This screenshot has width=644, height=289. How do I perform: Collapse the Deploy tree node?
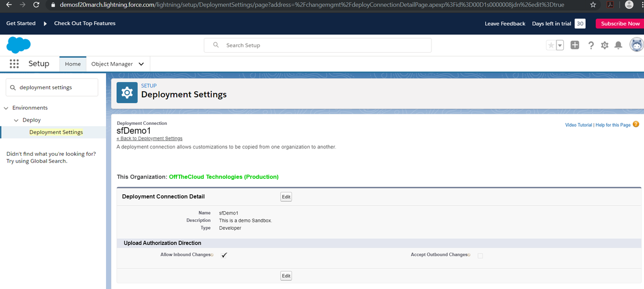[16, 120]
